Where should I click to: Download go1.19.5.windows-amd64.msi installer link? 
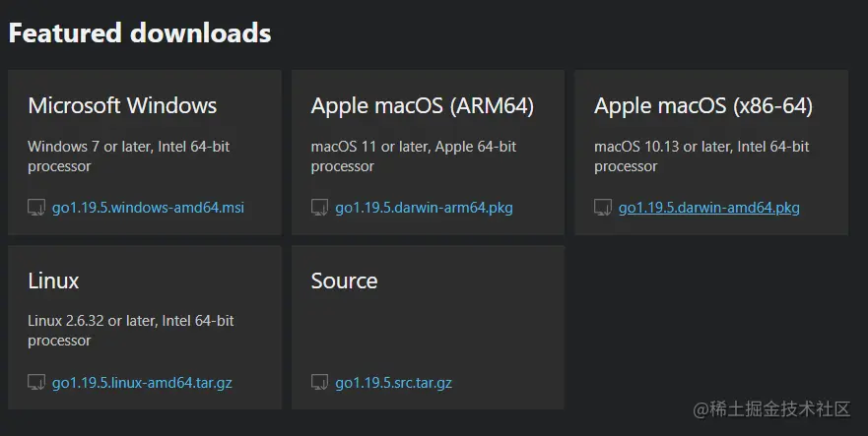[148, 208]
